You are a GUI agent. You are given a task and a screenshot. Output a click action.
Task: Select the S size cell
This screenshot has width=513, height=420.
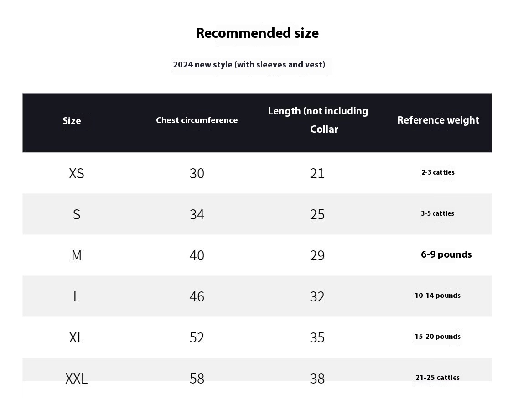(77, 215)
